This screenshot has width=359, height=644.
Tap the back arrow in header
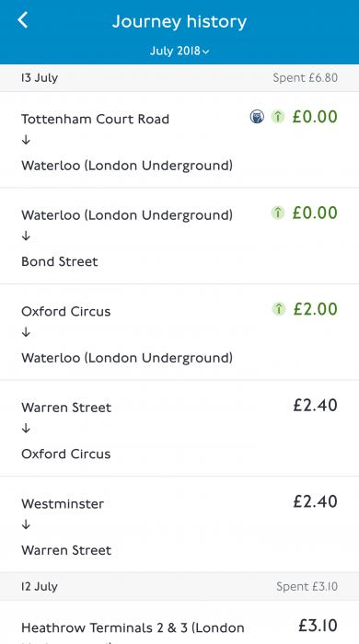23,20
